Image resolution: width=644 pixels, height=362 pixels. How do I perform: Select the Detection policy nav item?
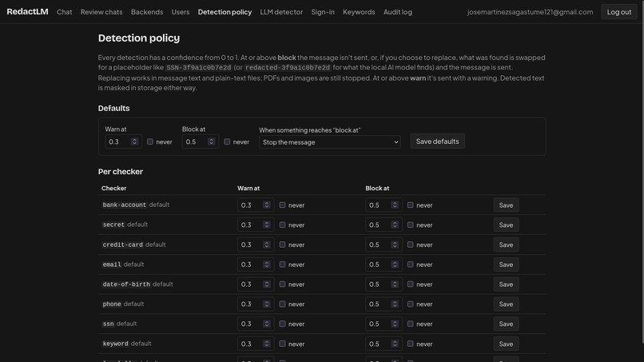[225, 12]
